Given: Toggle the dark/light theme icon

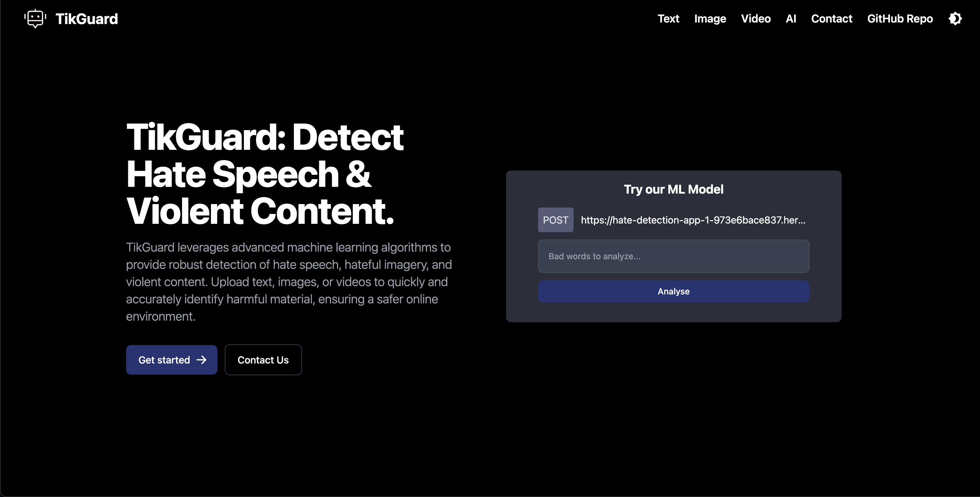Looking at the screenshot, I should (955, 18).
